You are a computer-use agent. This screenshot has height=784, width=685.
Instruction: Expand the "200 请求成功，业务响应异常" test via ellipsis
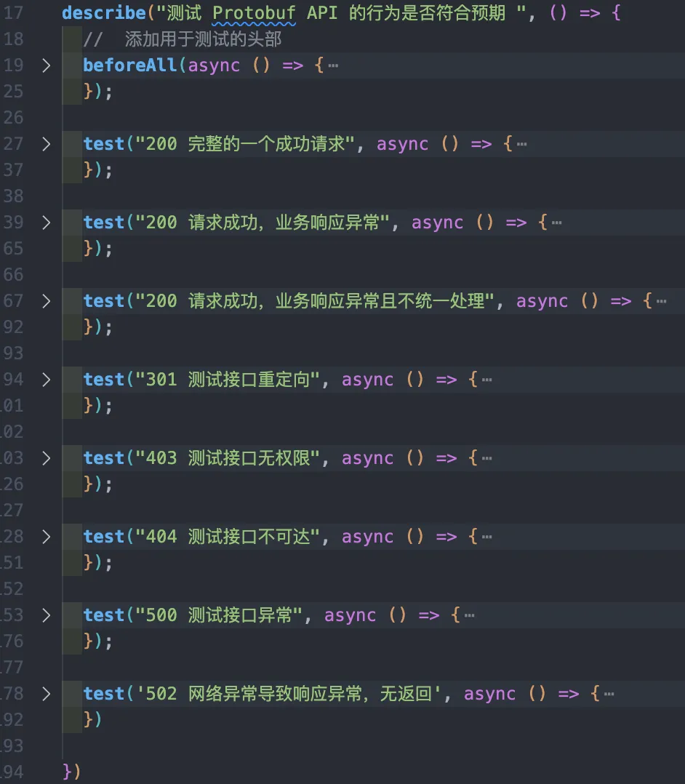pos(557,222)
